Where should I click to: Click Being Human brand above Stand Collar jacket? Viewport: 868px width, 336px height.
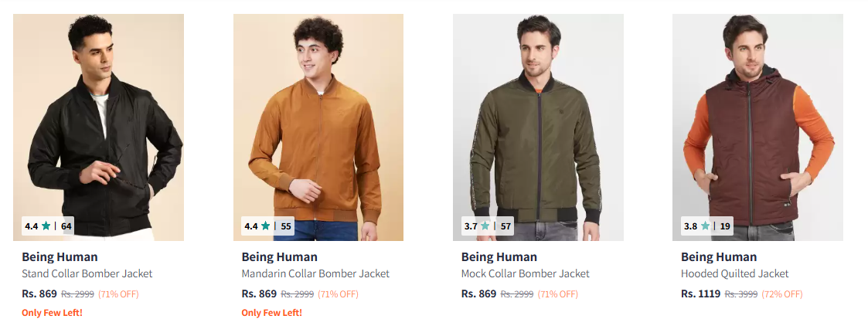click(60, 257)
